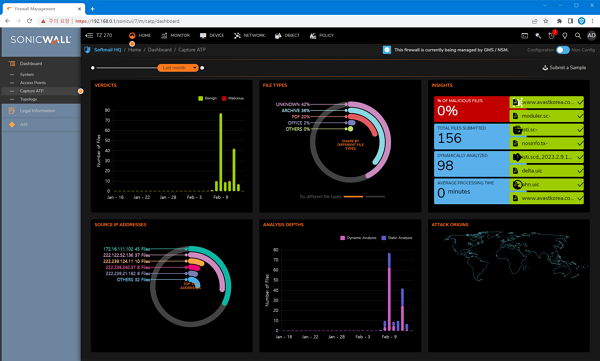Open the share icon in the address bar
The height and width of the screenshot is (361, 600).
pyautogui.click(x=535, y=21)
